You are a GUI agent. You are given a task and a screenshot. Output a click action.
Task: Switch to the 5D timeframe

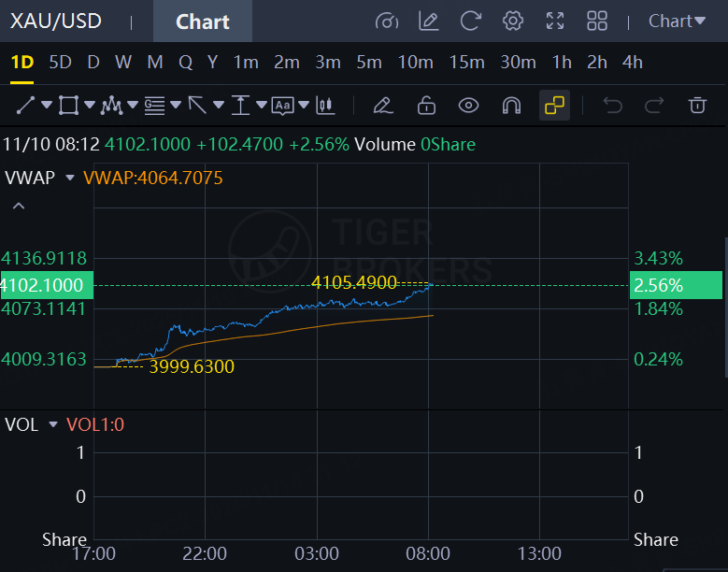pos(60,63)
